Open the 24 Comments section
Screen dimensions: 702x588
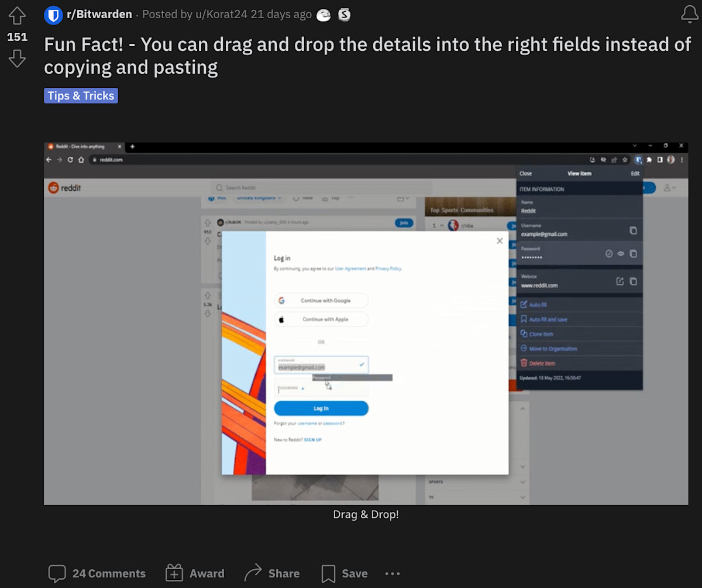(x=97, y=573)
